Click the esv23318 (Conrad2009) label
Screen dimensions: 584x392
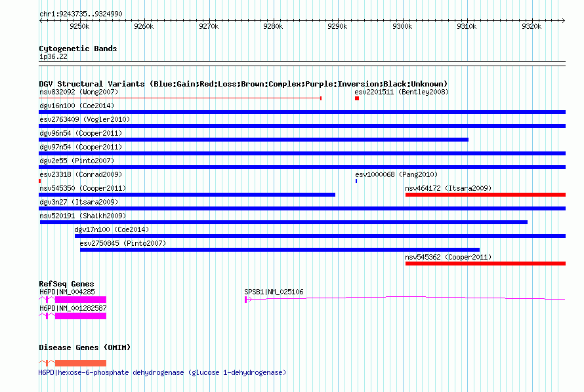(x=81, y=174)
